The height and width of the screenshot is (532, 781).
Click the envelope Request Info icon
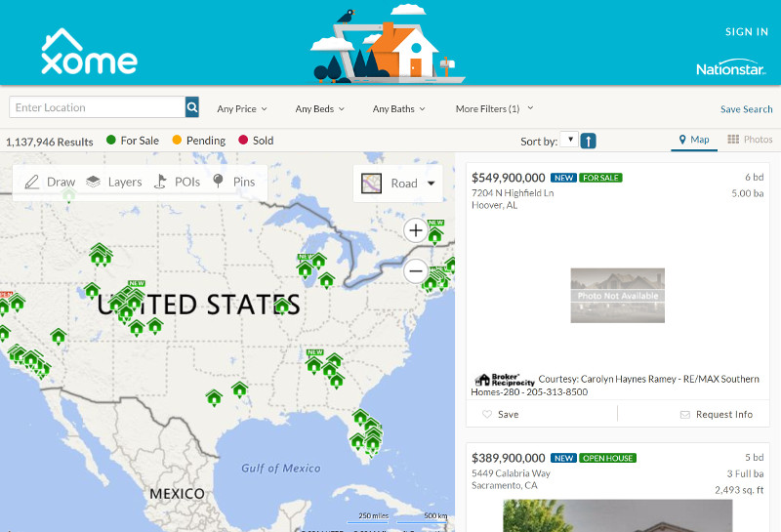click(x=685, y=415)
